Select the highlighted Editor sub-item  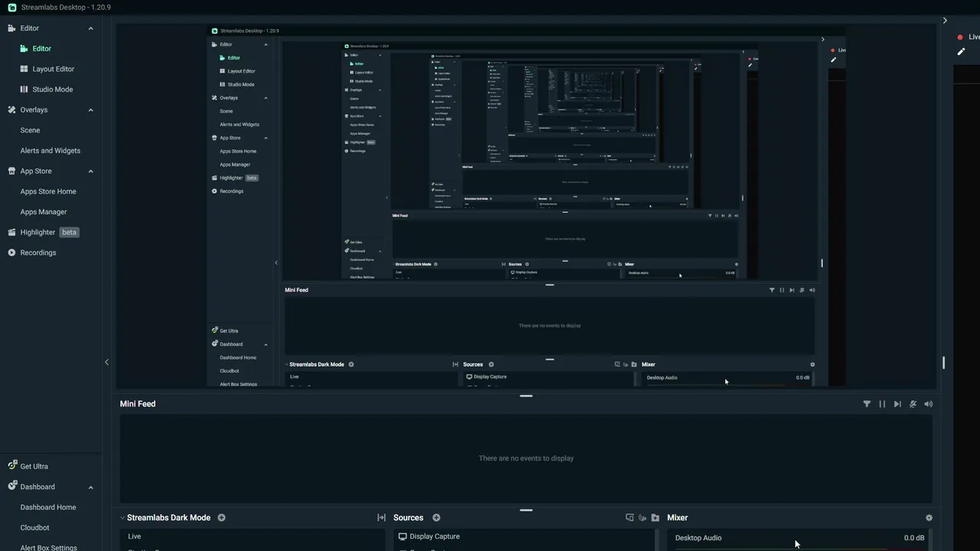click(x=41, y=48)
